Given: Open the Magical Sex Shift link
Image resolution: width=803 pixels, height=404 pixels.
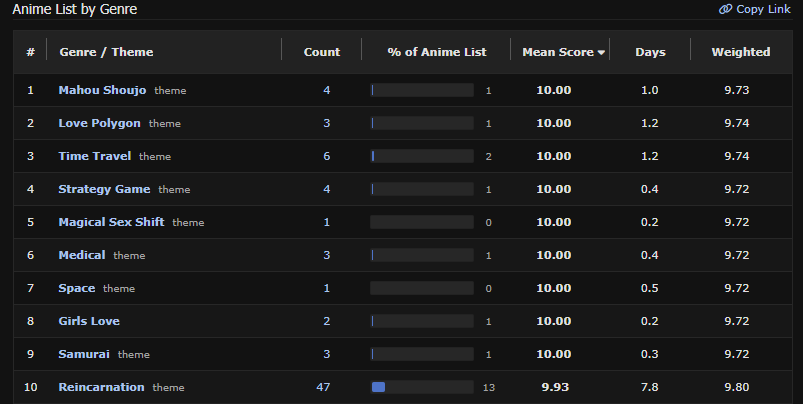Looking at the screenshot, I should tap(111, 222).
